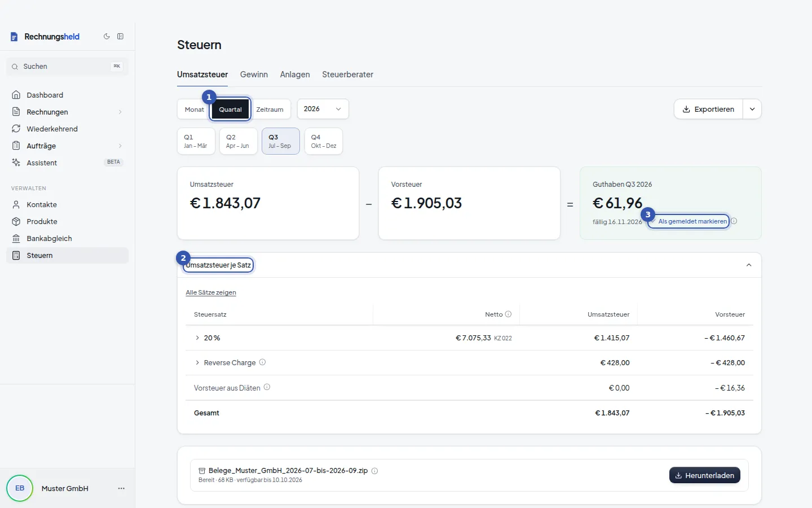Select the Umsatzsteuer tab
This screenshot has height=508, width=812.
click(x=202, y=75)
